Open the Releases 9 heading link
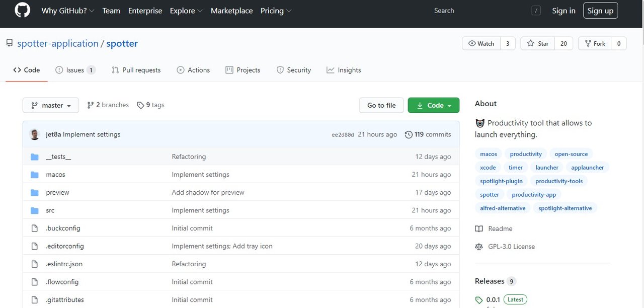Screen dimensions: 644x308 [496, 281]
